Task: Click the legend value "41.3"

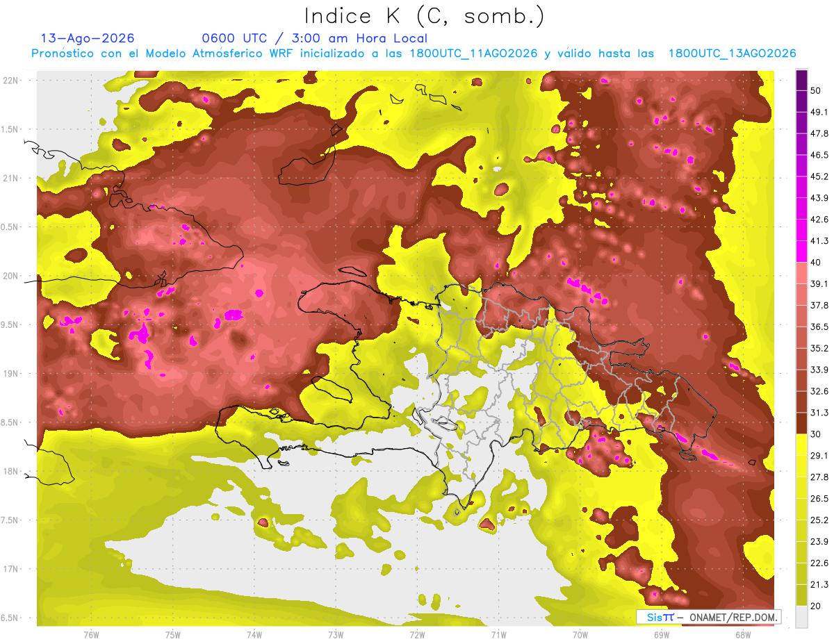Action: [x=819, y=241]
